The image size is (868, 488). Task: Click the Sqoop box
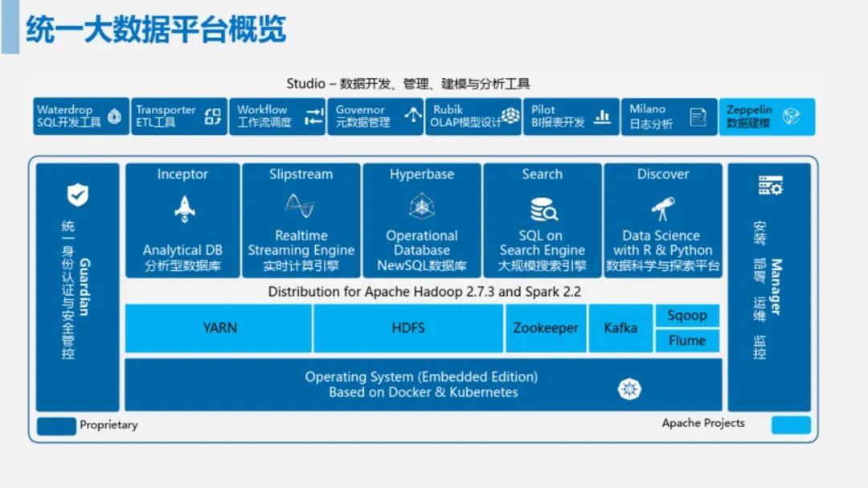[x=687, y=316]
